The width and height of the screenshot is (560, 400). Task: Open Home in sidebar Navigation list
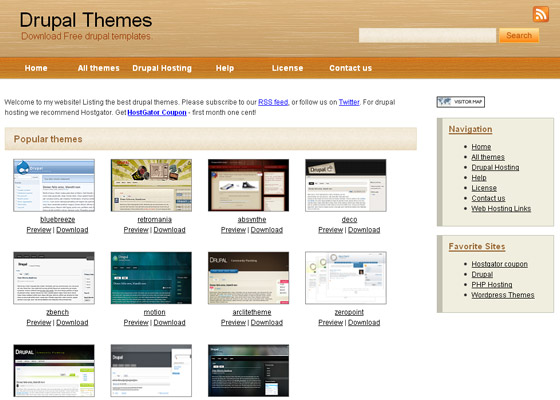click(481, 147)
